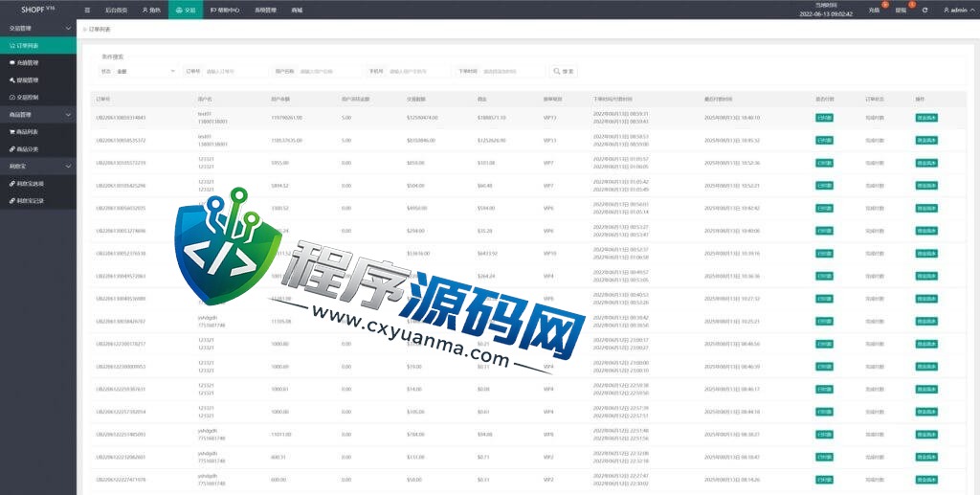Screen dimensions: 980x495
Task: Open 商品列表 with cart icon in sidebar
Action: [x=38, y=132]
